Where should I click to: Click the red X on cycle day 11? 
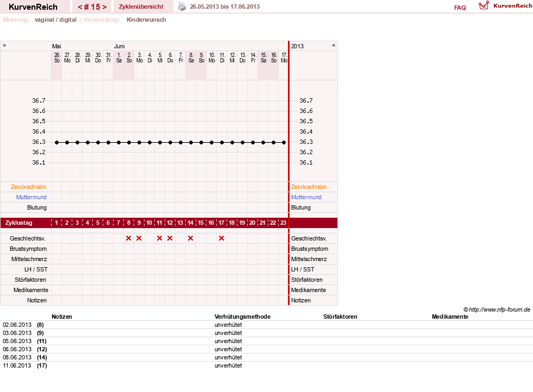tap(159, 238)
